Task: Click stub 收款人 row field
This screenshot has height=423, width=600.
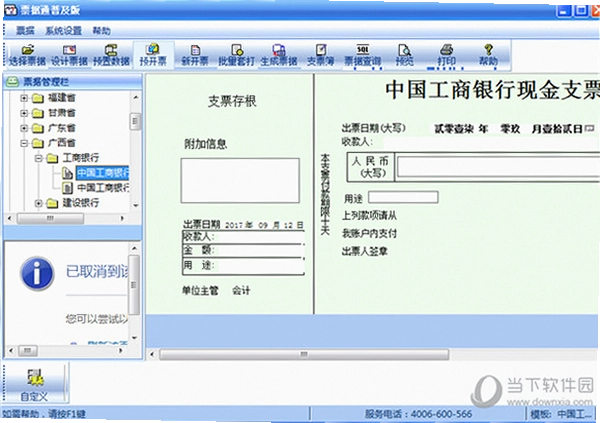Action: 259,237
